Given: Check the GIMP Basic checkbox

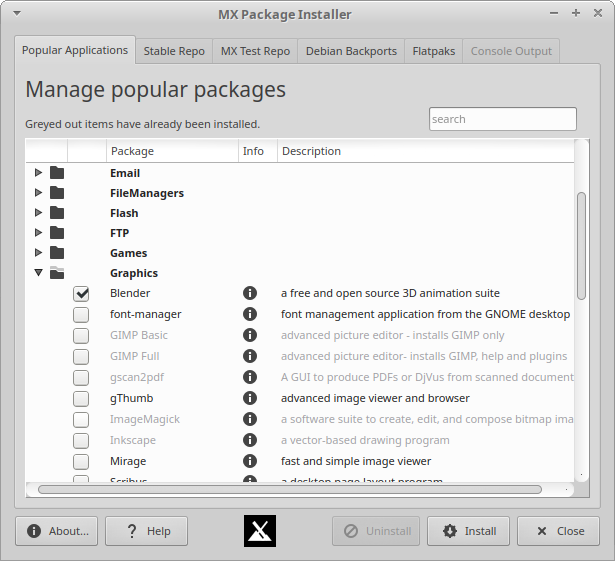Looking at the screenshot, I should point(81,336).
